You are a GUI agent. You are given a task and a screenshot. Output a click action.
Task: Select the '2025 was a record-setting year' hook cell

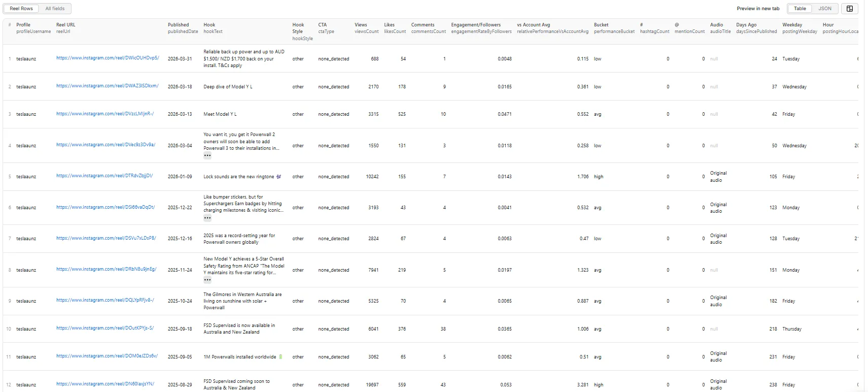tap(239, 239)
